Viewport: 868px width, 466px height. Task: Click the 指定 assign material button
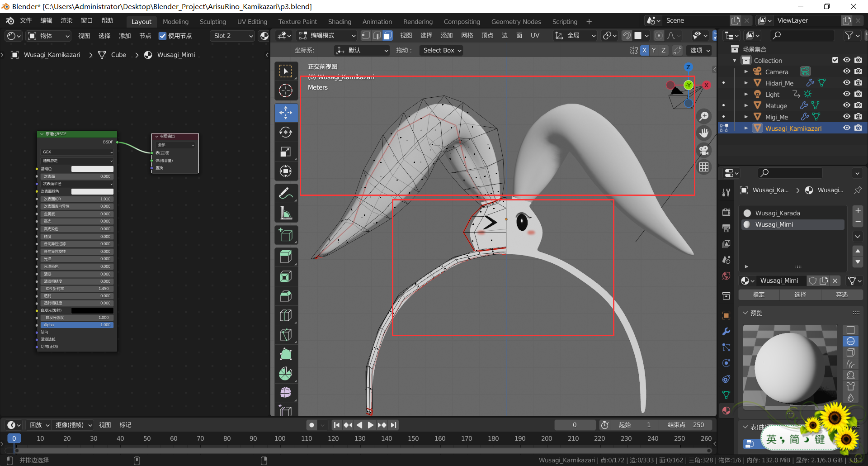(759, 295)
